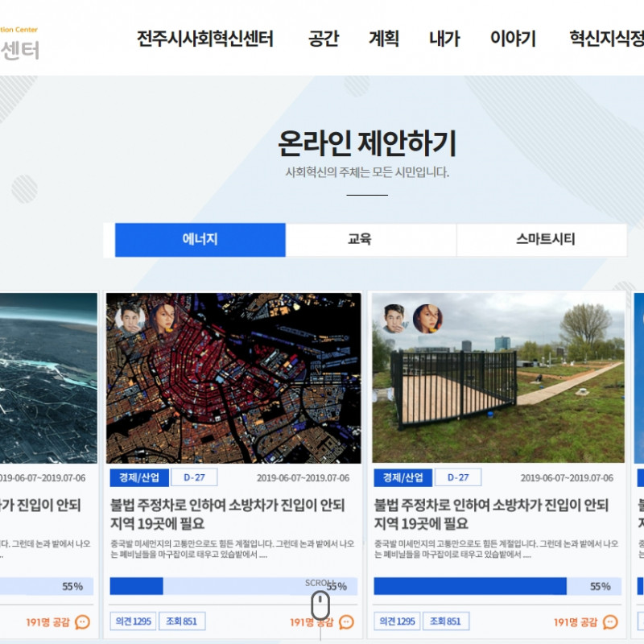Click the 센터 logo at top left

click(x=19, y=50)
